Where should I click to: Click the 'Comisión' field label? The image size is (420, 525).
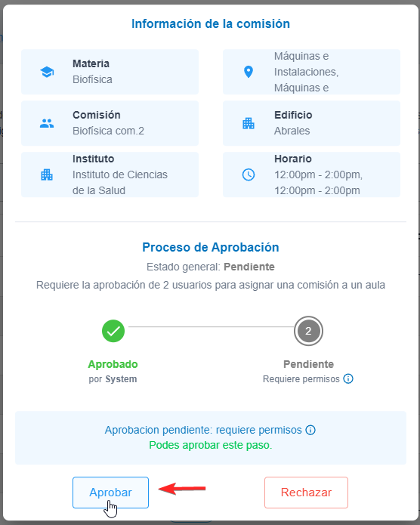97,115
